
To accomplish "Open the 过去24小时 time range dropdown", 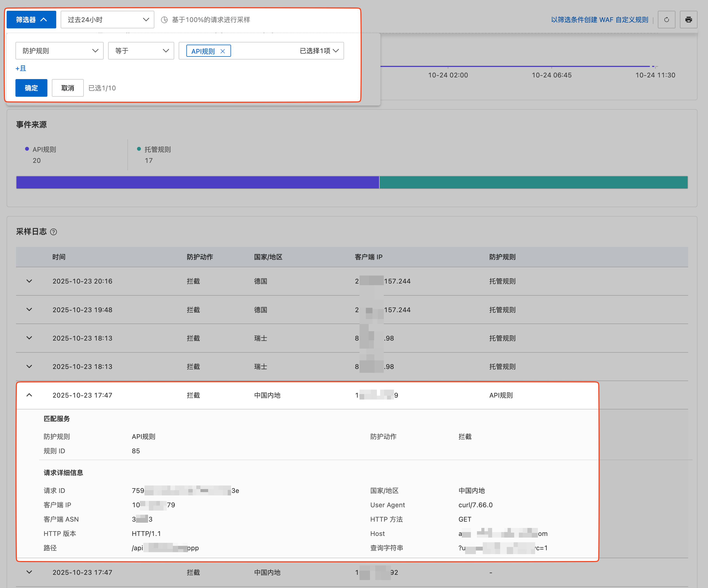I will pos(107,20).
